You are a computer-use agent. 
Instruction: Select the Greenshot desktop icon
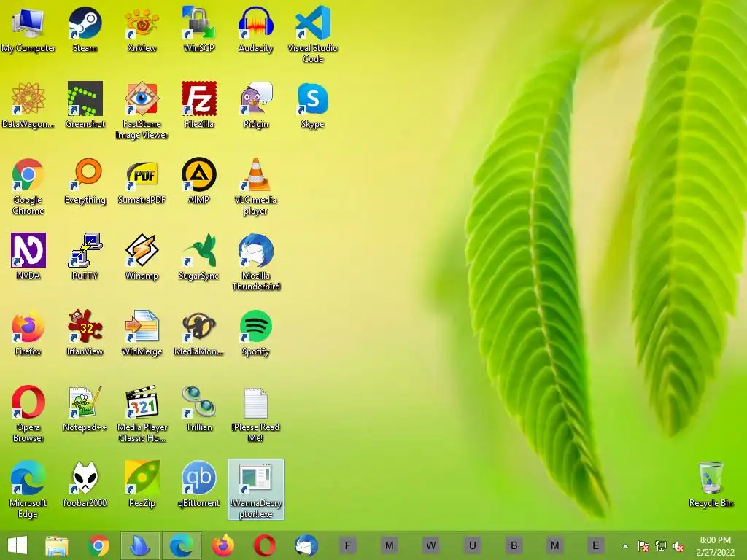point(85,105)
